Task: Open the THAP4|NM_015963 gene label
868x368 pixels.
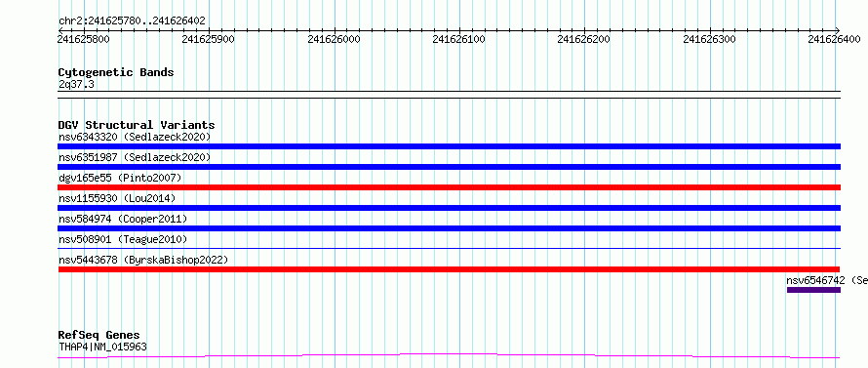Action: [102, 348]
